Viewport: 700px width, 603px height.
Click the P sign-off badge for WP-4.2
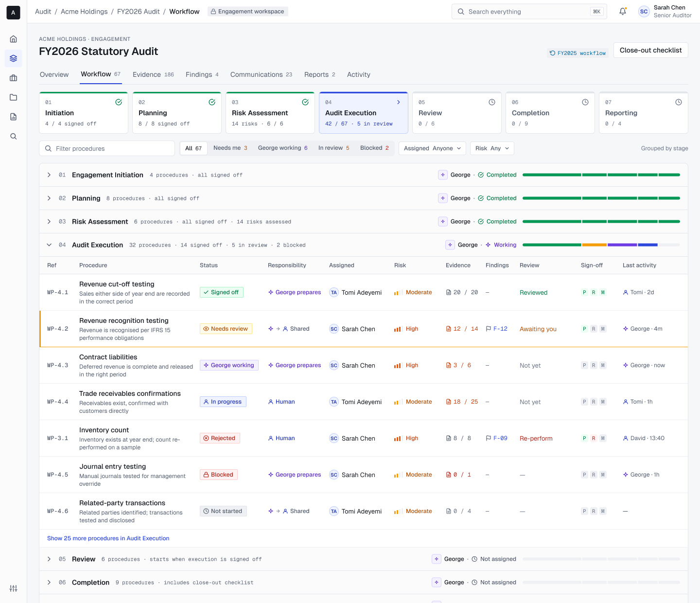(584, 329)
